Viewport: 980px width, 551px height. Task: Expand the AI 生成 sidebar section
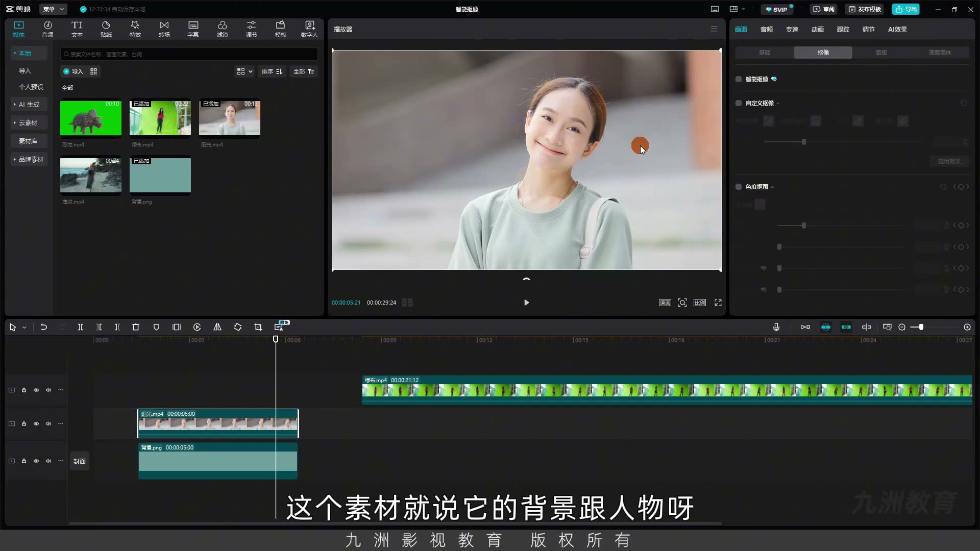click(29, 105)
